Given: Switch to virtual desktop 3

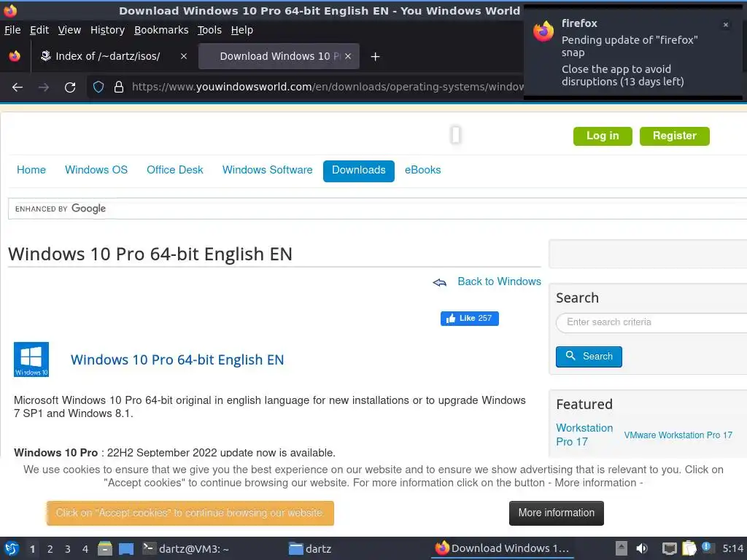Looking at the screenshot, I should coord(68,549).
